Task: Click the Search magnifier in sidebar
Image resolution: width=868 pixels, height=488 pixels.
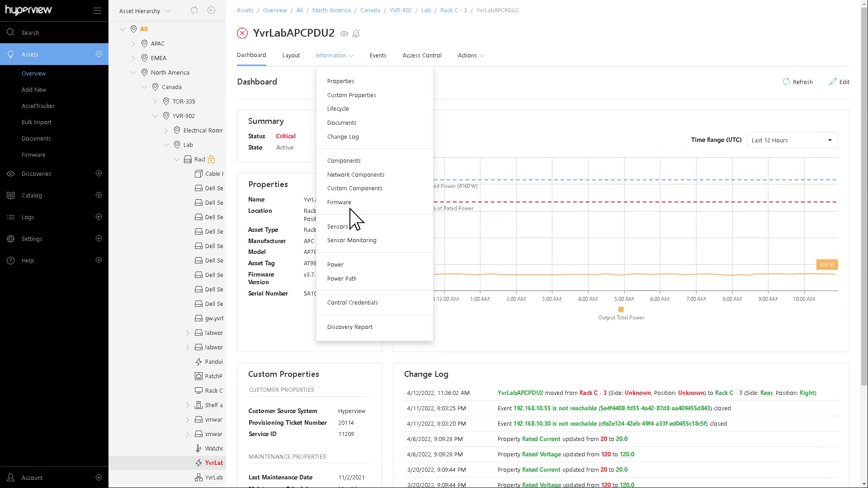Action: [11, 33]
